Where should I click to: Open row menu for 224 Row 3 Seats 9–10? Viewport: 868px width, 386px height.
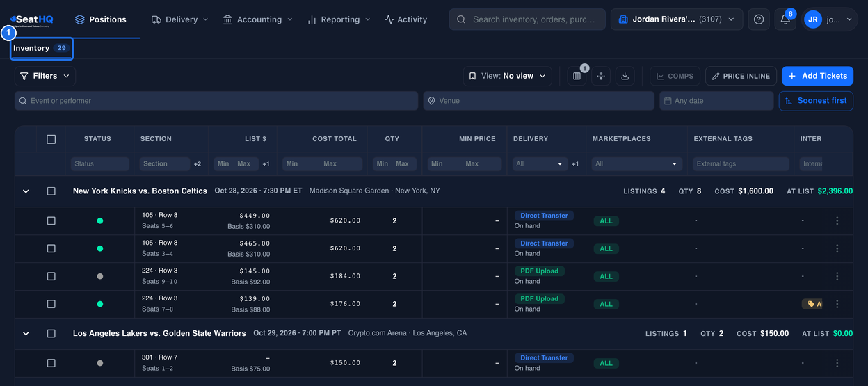tap(837, 276)
